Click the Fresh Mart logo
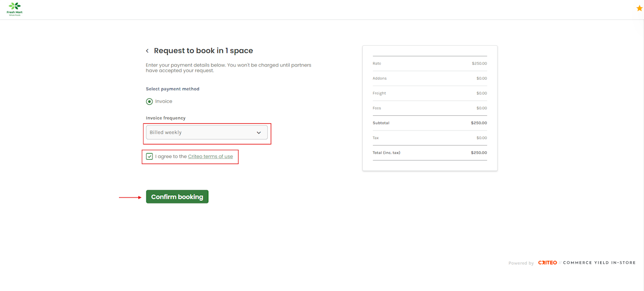644x291 pixels. 15,8
